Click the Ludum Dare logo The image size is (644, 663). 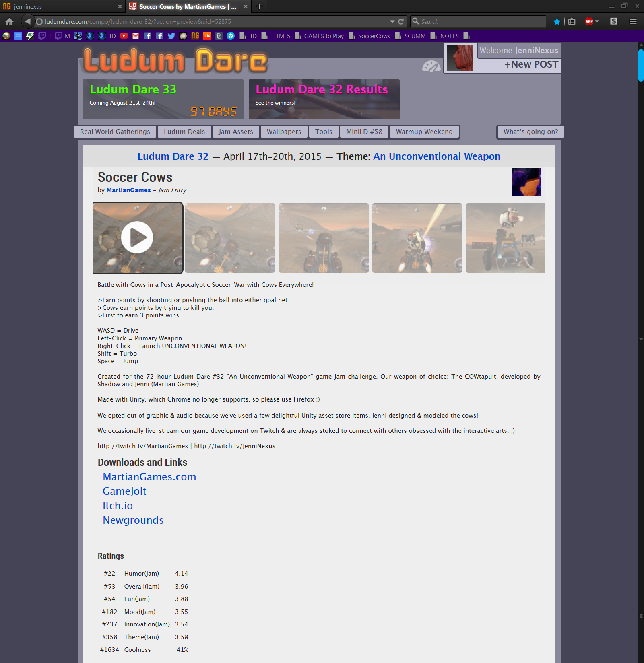[175, 60]
